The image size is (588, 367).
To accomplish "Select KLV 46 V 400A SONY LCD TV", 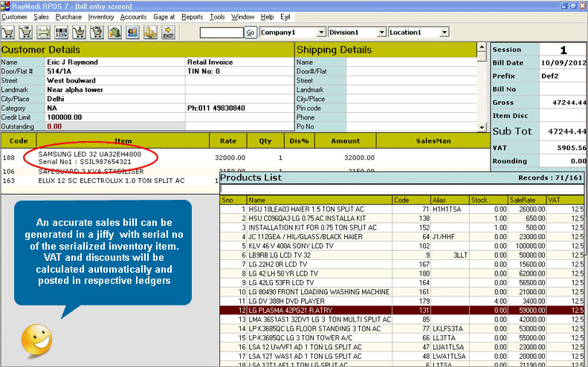I will 401,246.
